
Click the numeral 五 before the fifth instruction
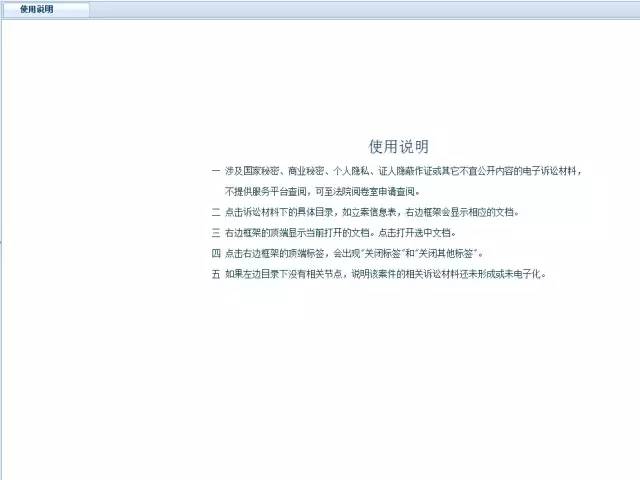(x=215, y=273)
